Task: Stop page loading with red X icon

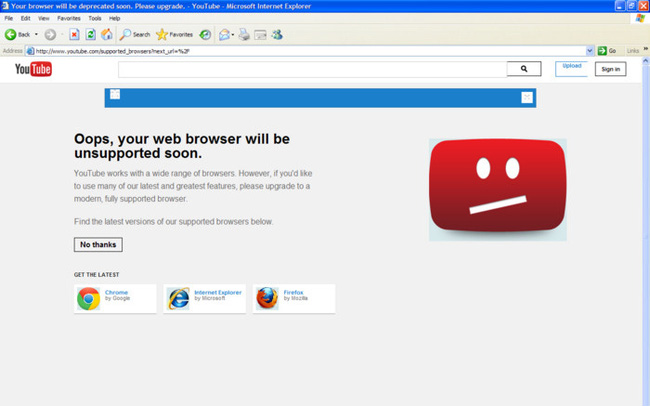Action: 74,35
